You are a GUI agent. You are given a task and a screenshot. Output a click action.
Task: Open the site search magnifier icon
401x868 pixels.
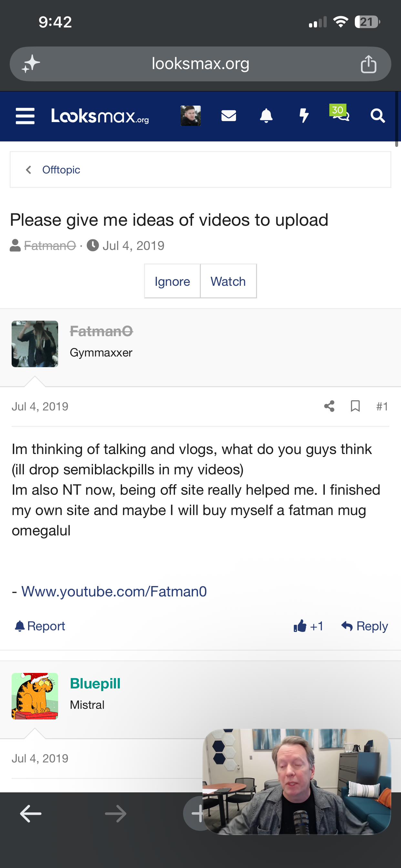click(x=377, y=116)
